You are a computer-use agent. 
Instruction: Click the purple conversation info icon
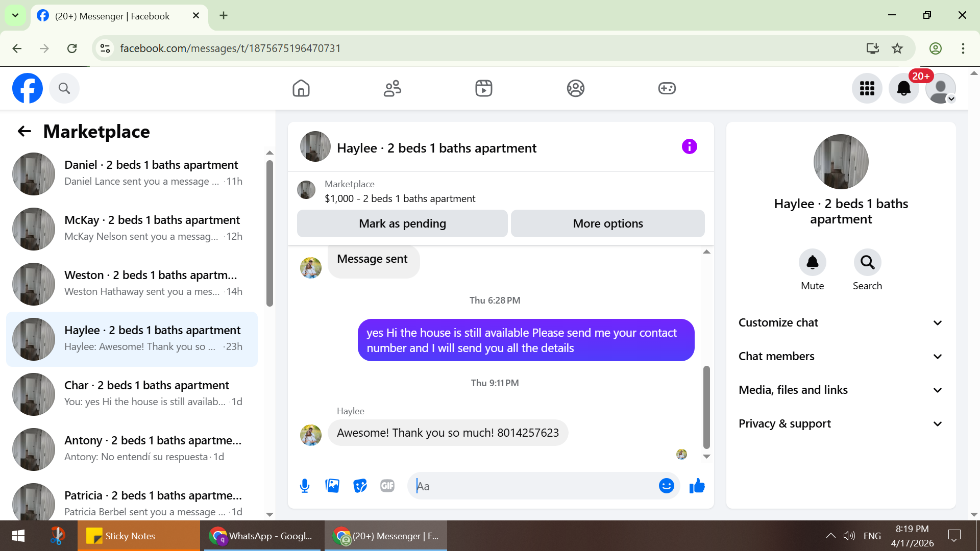(689, 147)
